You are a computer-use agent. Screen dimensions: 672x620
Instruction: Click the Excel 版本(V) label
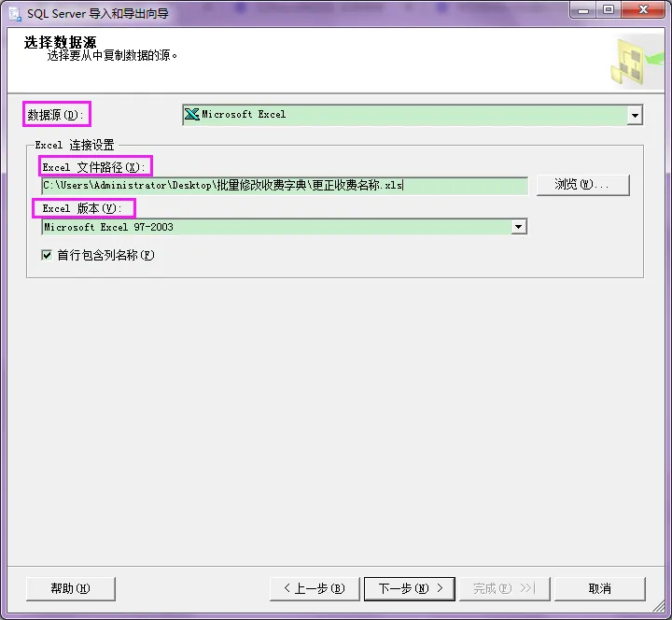[x=82, y=208]
